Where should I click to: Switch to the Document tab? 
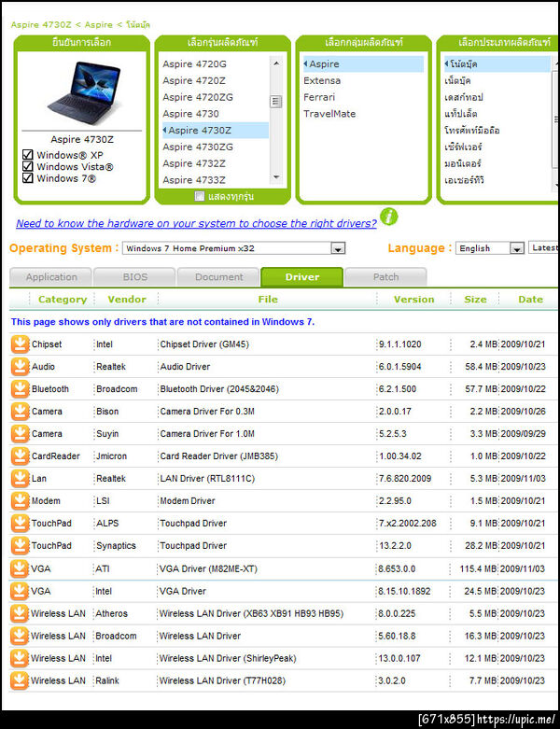(x=218, y=277)
